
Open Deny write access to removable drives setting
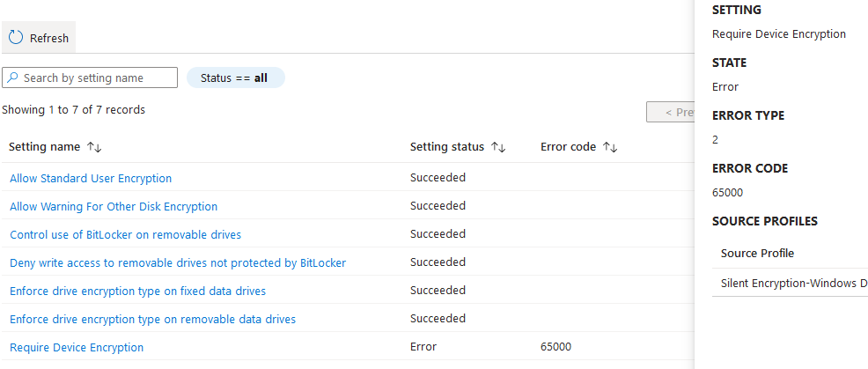pyautogui.click(x=178, y=263)
